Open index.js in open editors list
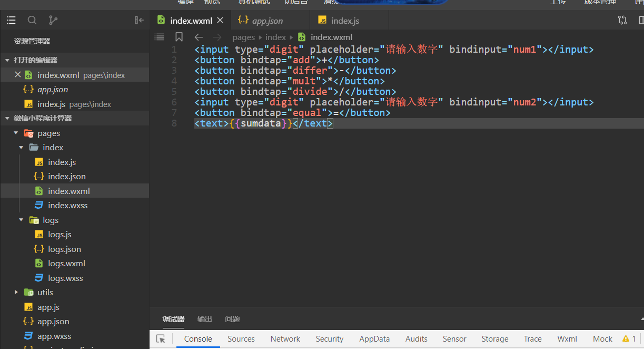 [74, 104]
